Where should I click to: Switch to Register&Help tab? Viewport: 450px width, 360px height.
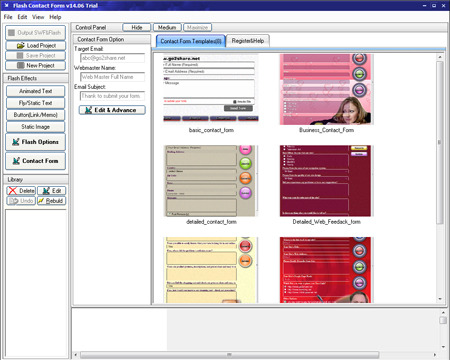pos(248,41)
